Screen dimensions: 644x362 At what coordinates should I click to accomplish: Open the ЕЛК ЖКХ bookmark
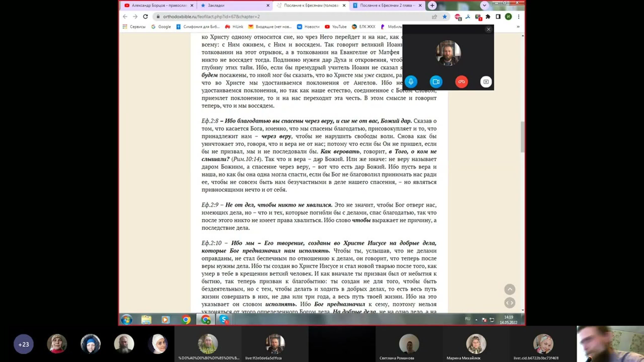point(364,27)
